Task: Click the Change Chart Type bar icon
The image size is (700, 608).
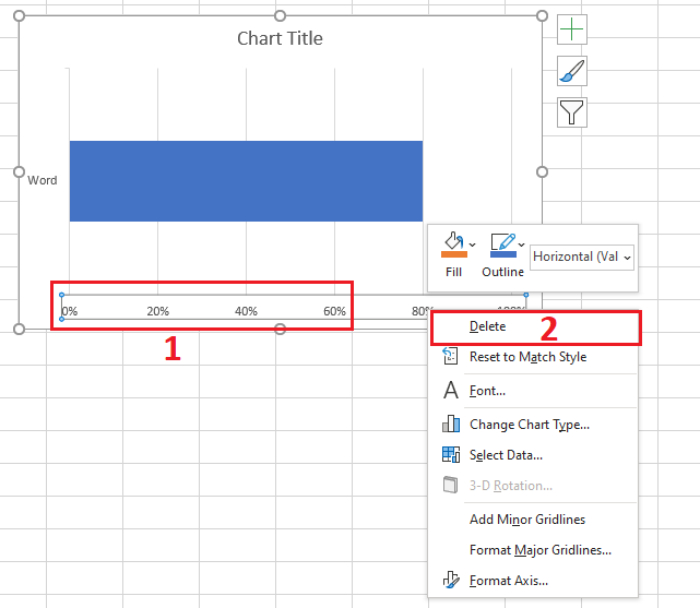Action: 451,424
